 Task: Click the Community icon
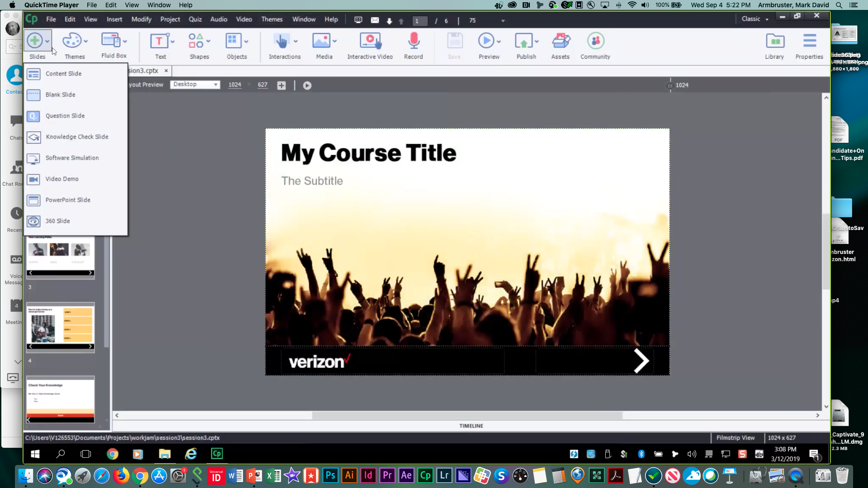pos(595,42)
